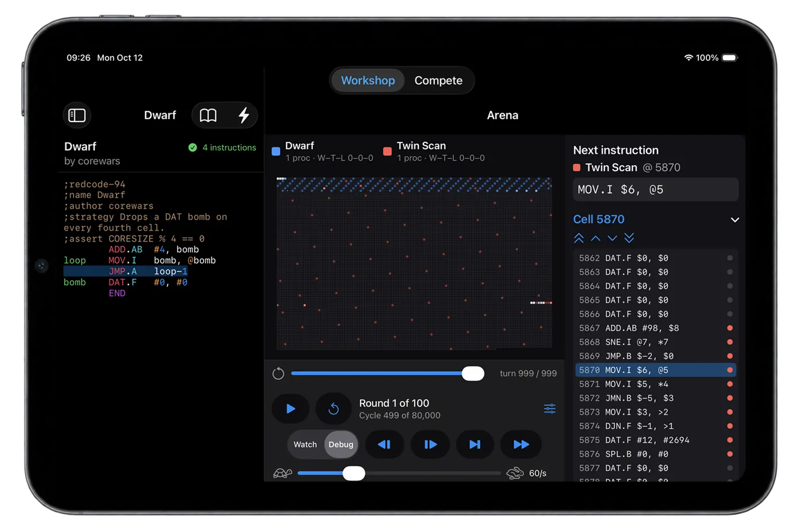Image resolution: width=799 pixels, height=532 pixels.
Task: Switch to the Compete tab
Action: (438, 80)
